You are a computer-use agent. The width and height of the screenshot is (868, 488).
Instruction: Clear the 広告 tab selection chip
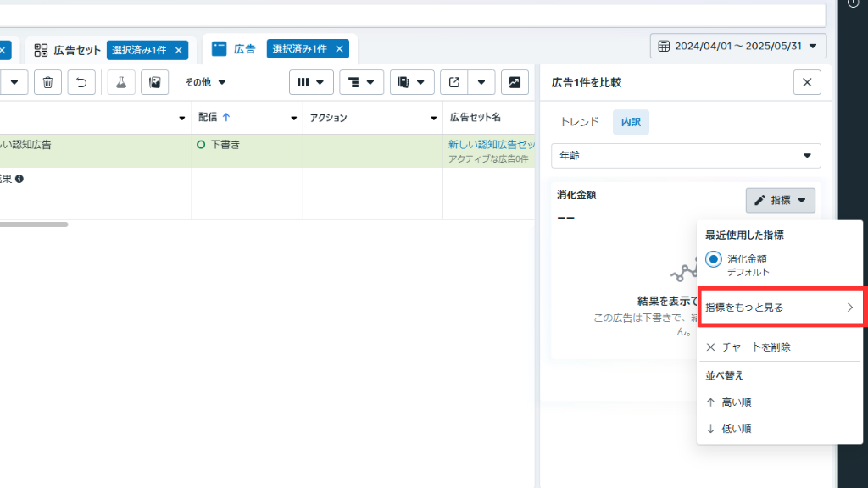pyautogui.click(x=339, y=49)
